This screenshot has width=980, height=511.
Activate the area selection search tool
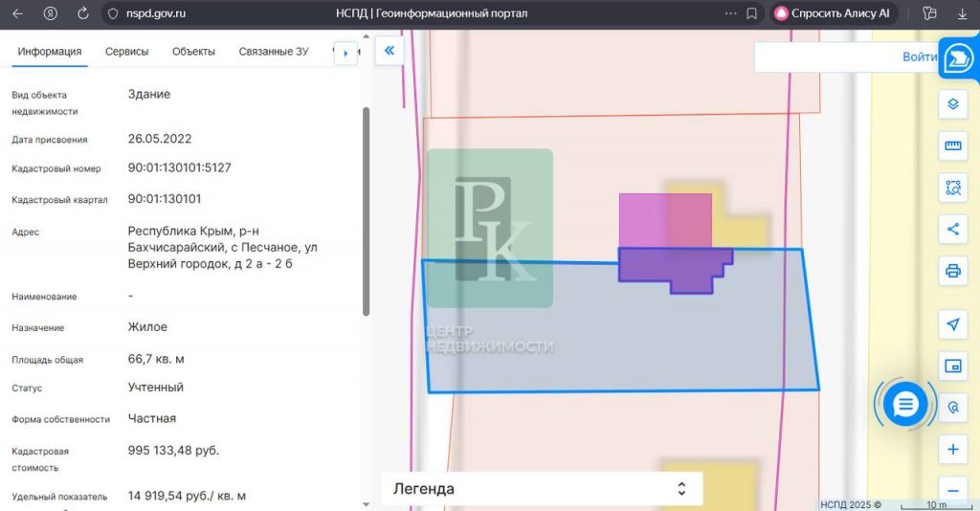[952, 188]
